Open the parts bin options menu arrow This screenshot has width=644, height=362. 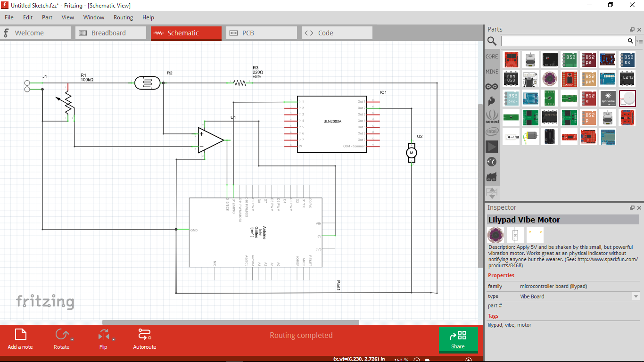(639, 41)
